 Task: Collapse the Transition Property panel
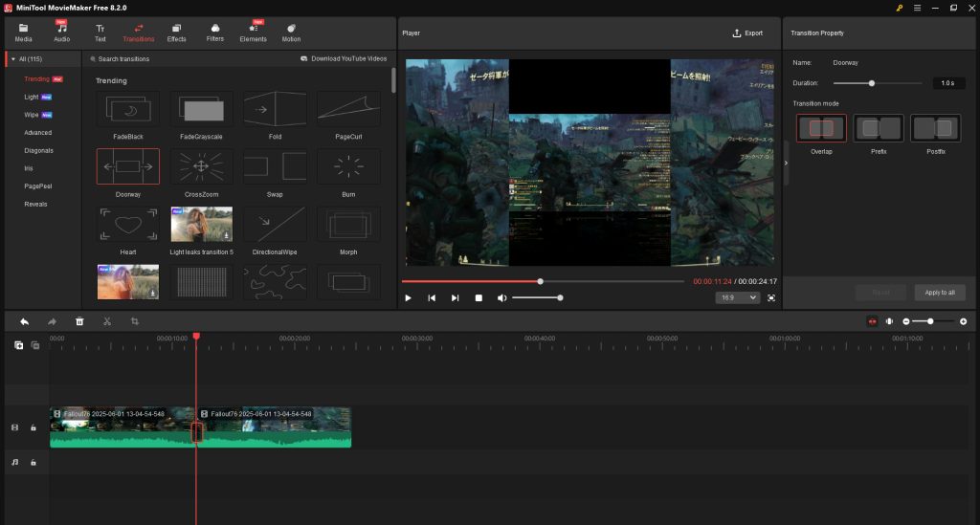(x=786, y=163)
